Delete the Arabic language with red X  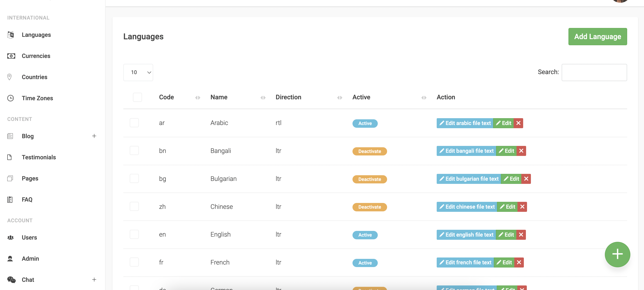[518, 123]
